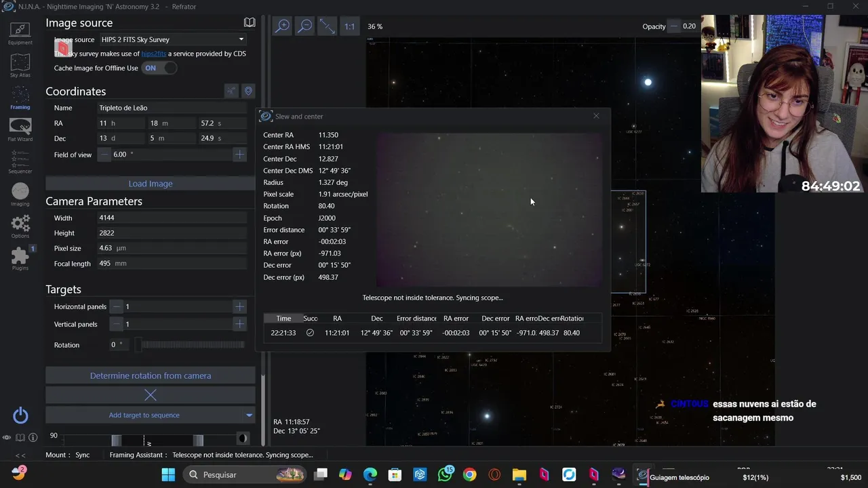This screenshot has height=488, width=868.
Task: Switch to the Framing tab
Action: pyautogui.click(x=20, y=98)
